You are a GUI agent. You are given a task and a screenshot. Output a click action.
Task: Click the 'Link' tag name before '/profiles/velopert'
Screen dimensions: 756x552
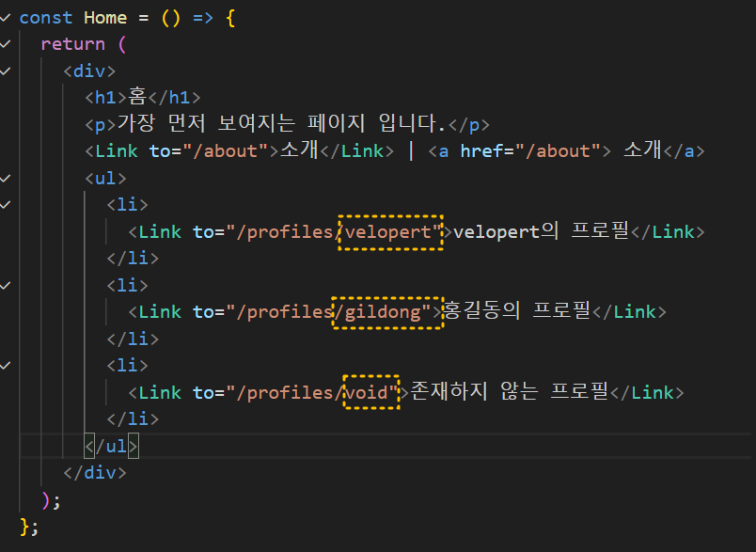click(x=160, y=232)
